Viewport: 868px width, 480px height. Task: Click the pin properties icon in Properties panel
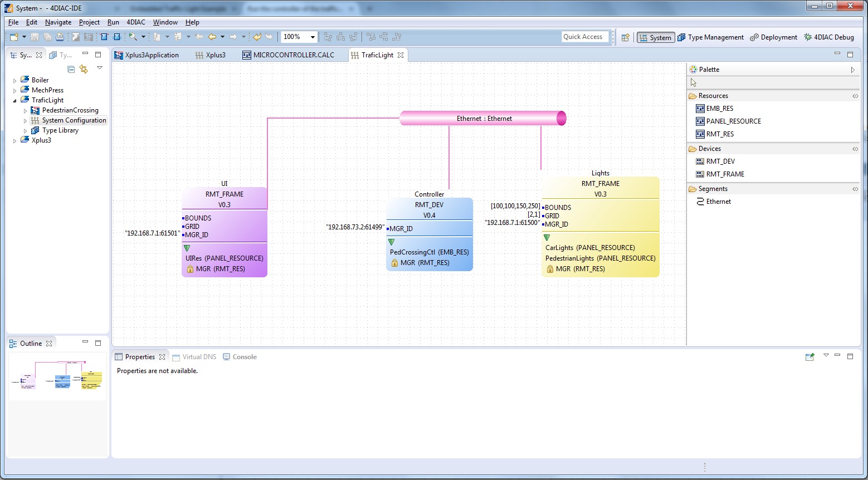pyautogui.click(x=810, y=357)
